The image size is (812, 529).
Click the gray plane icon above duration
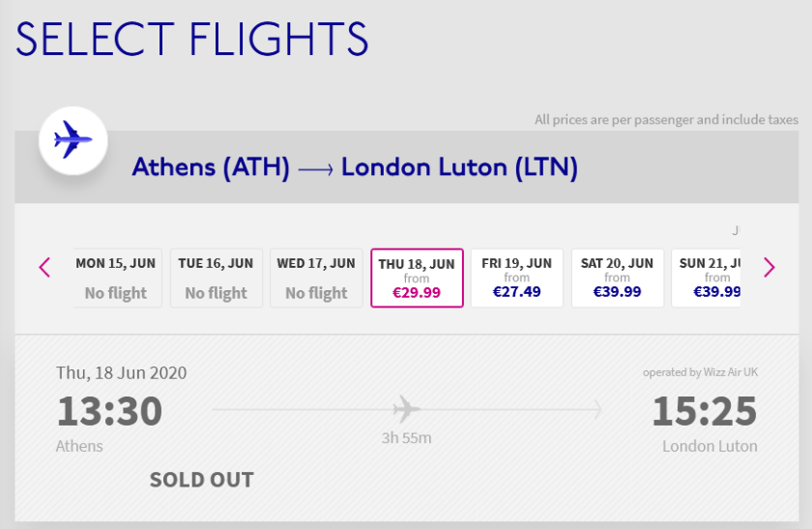click(x=407, y=408)
